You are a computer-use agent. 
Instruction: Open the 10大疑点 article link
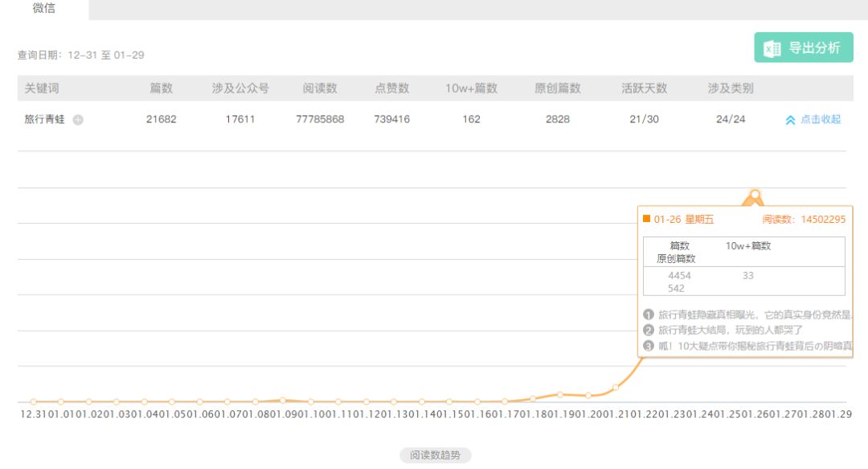pyautogui.click(x=753, y=346)
